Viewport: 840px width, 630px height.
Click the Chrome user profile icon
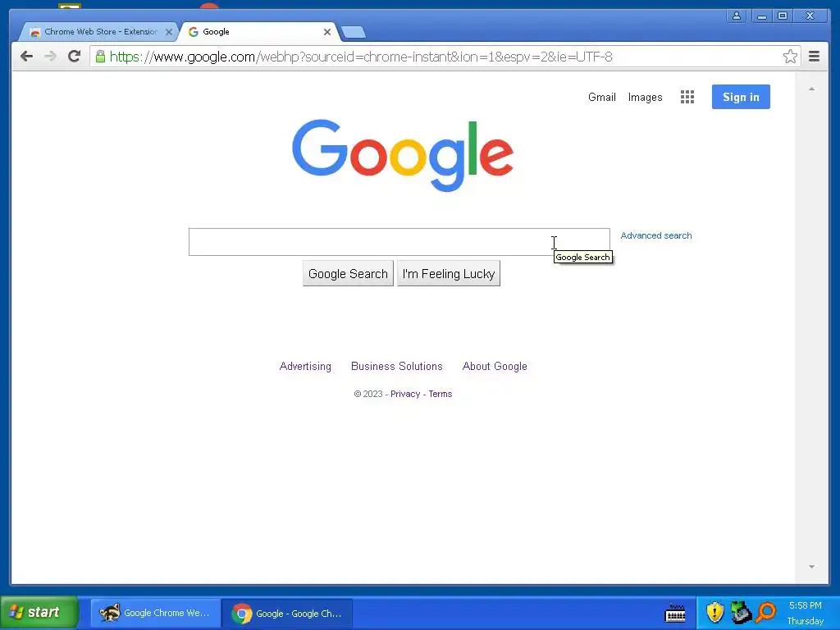pyautogui.click(x=737, y=16)
